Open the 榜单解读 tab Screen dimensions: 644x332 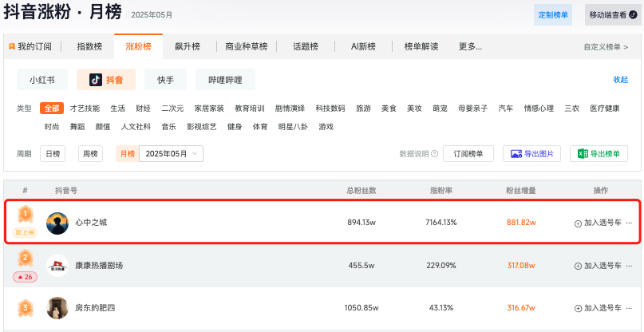point(421,46)
